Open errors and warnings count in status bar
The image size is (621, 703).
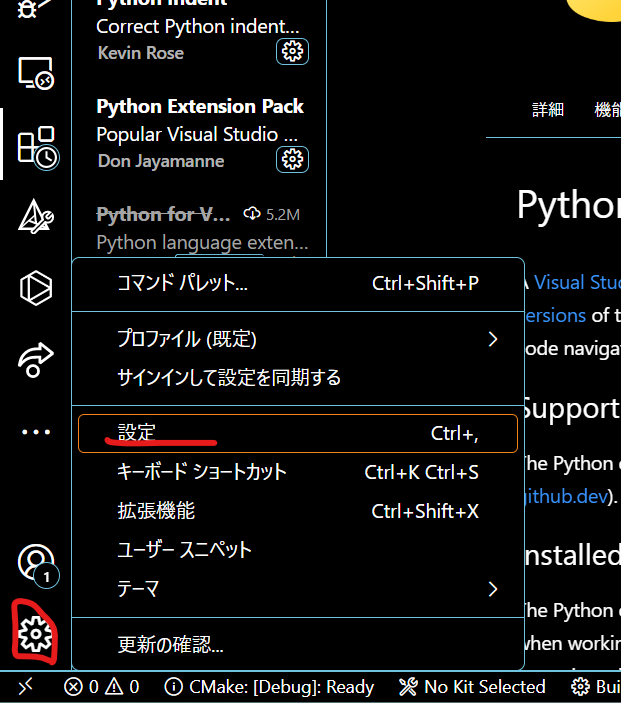point(101,686)
